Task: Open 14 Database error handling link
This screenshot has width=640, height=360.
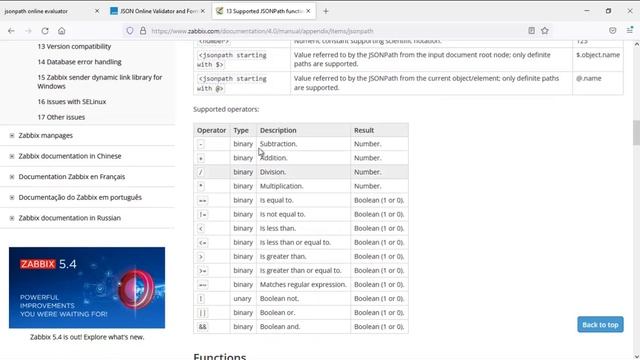Action: point(80,62)
